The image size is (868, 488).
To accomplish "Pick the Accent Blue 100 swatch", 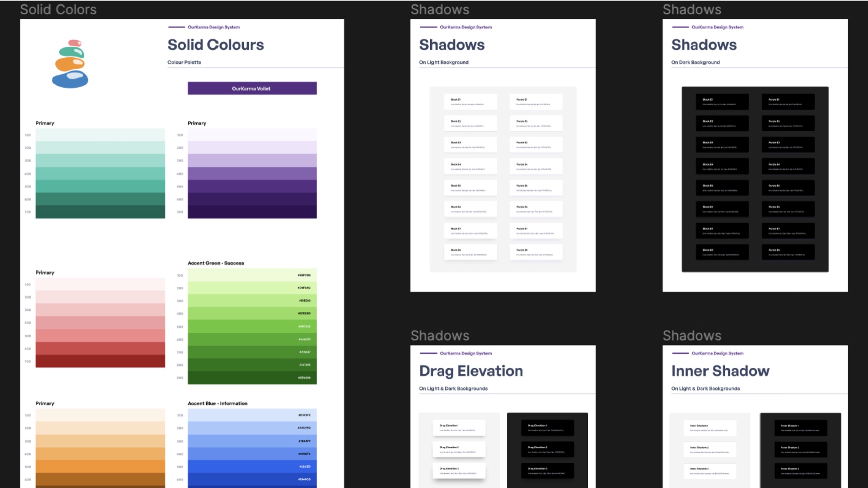I will tap(252, 415).
